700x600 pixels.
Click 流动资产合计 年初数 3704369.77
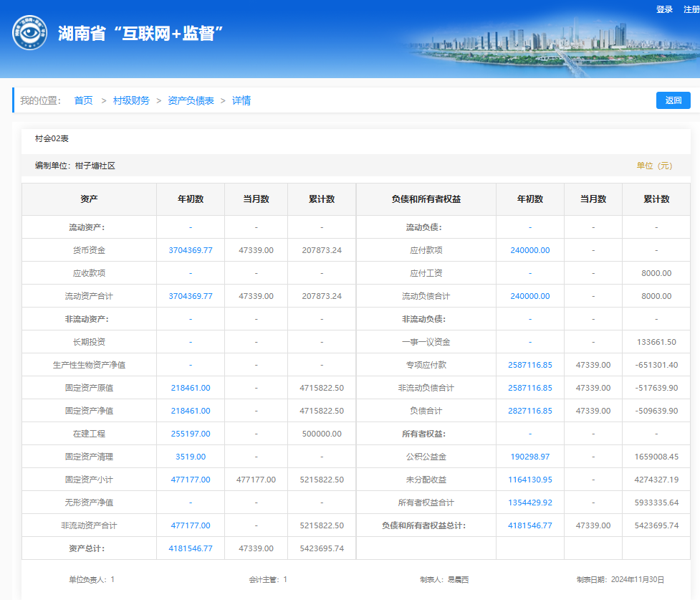pyautogui.click(x=191, y=296)
